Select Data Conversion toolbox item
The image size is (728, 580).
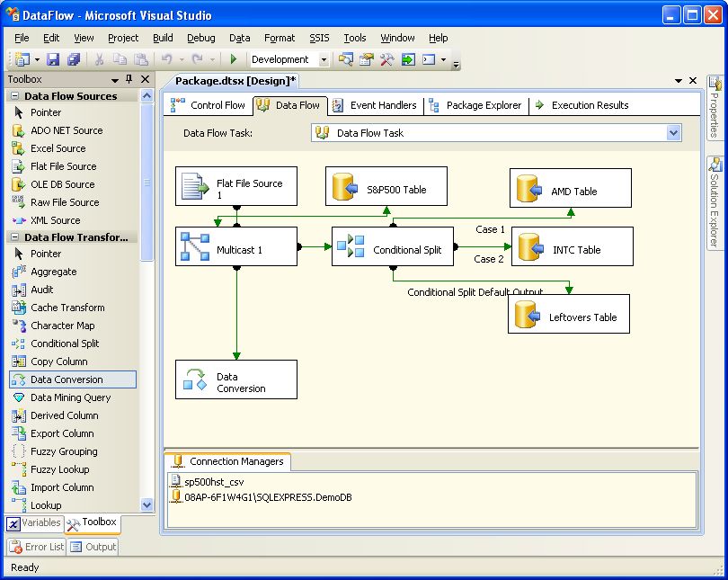(74, 379)
